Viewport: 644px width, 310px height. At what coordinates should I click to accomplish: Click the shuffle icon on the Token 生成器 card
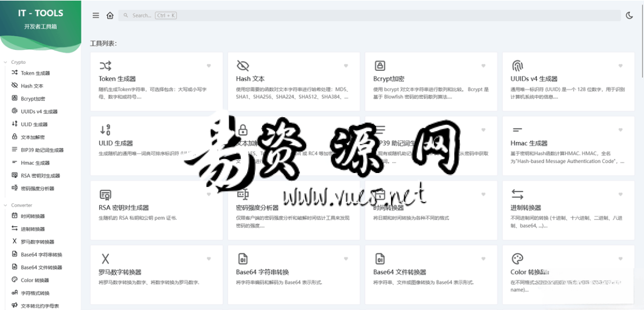pos(105,66)
